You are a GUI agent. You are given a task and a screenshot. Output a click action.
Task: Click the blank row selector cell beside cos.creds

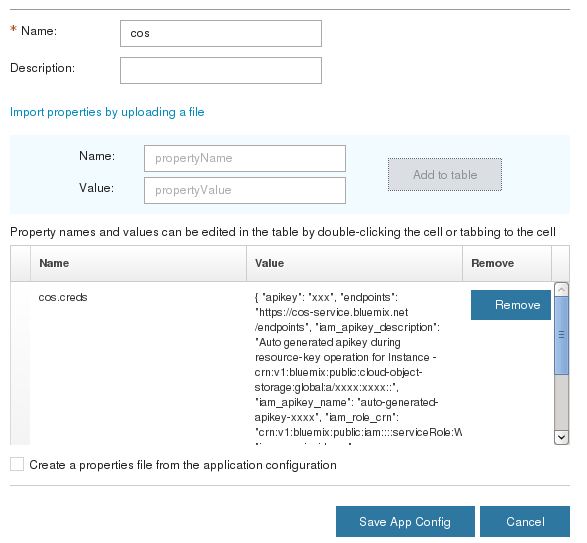[x=20, y=363]
